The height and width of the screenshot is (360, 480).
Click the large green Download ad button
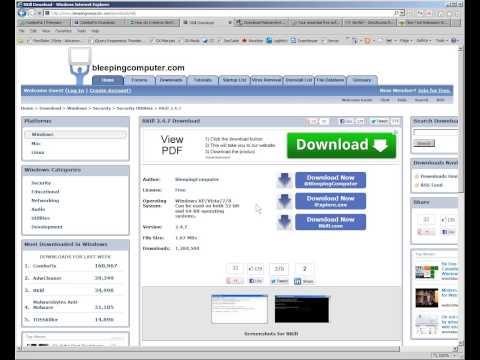tap(341, 145)
